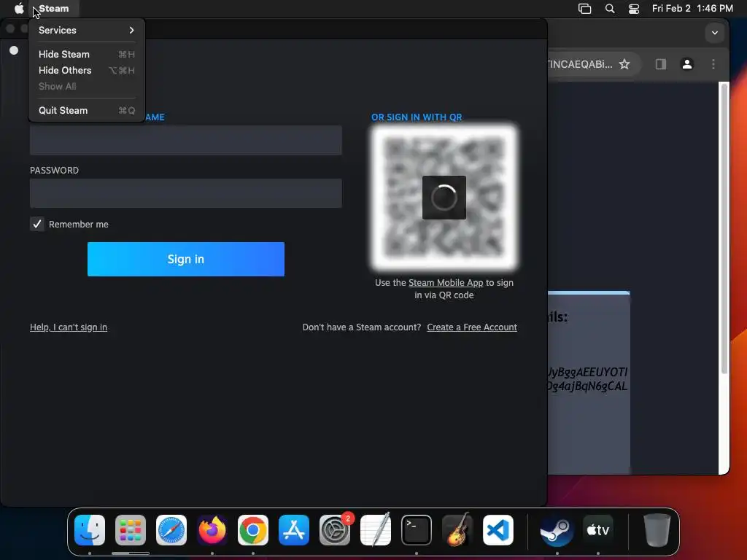747x560 pixels.
Task: Open Visual Studio Code from the Dock
Action: pyautogui.click(x=498, y=530)
